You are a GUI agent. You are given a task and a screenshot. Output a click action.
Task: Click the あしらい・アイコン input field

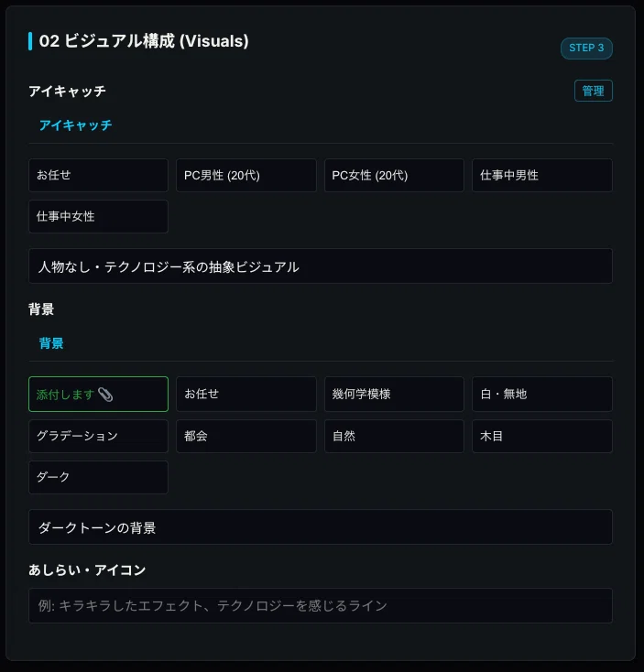pos(321,605)
